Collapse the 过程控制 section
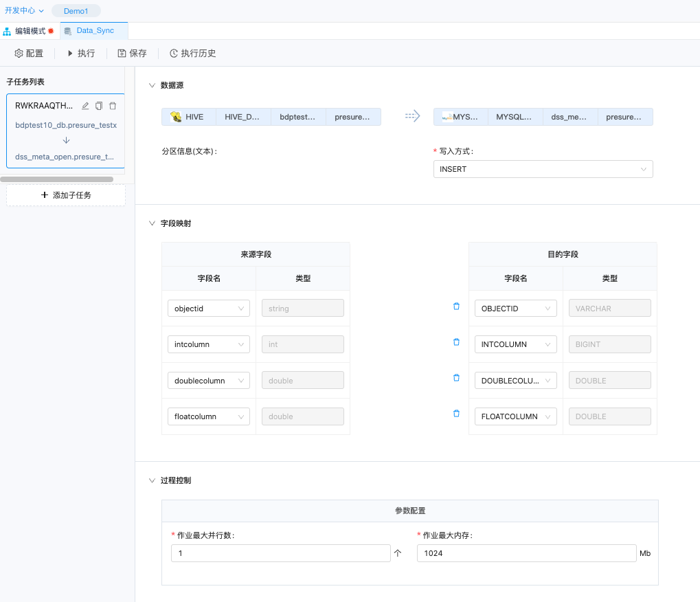This screenshot has width=700, height=602. [153, 480]
